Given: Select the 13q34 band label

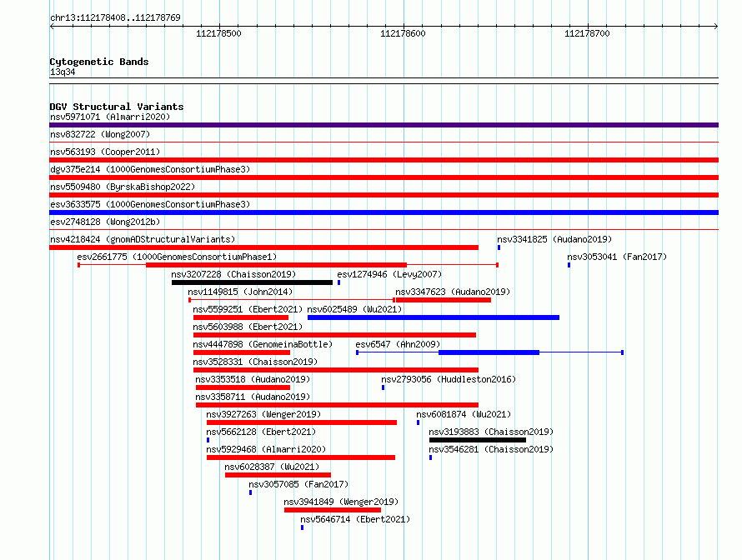Looking at the screenshot, I should (63, 72).
